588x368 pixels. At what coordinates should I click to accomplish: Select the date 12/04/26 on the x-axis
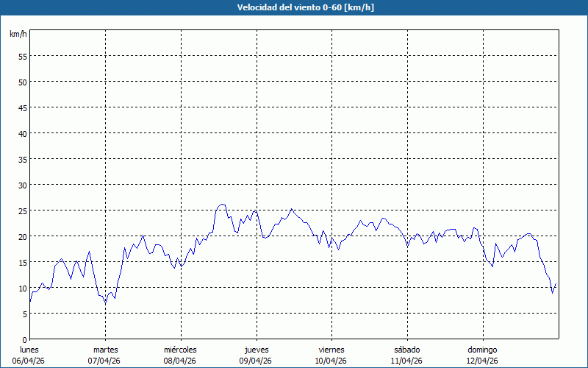pyautogui.click(x=482, y=361)
